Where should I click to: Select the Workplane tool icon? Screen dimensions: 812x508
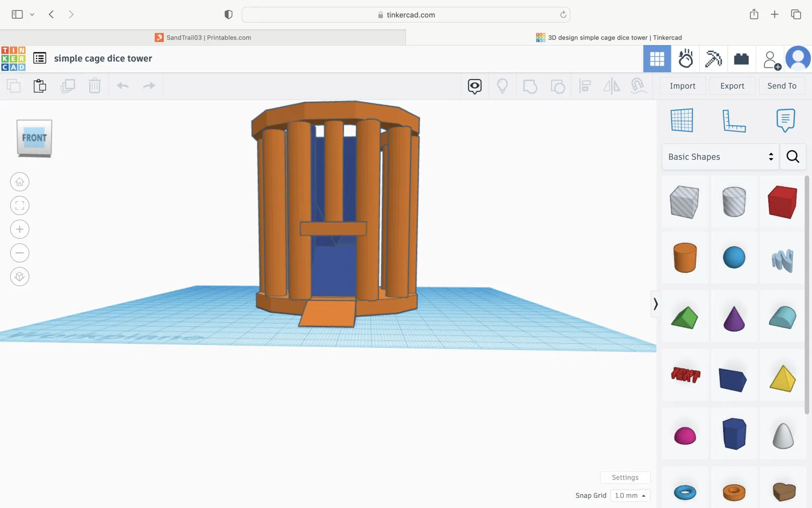pos(682,120)
